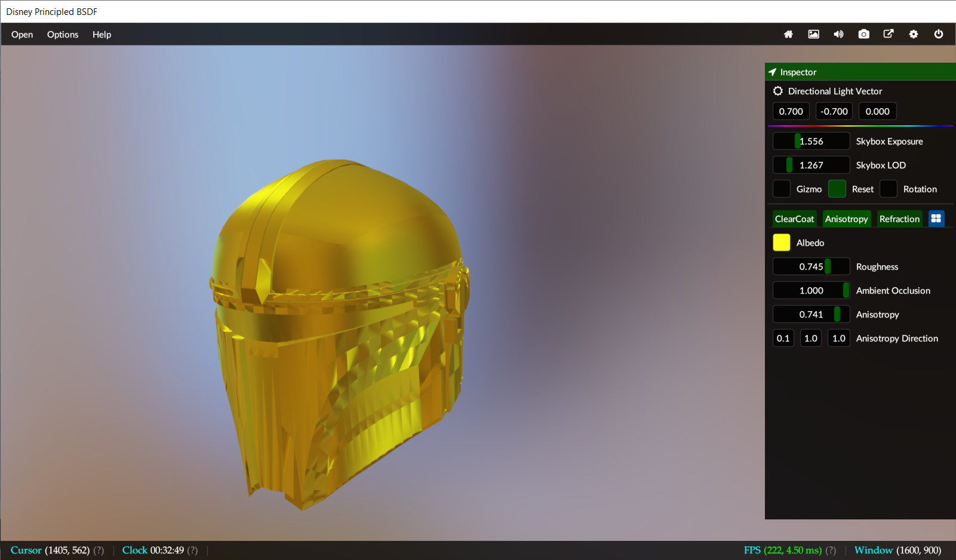Toggle the green Reset checkbox
Image resolution: width=956 pixels, height=560 pixels.
pos(837,189)
